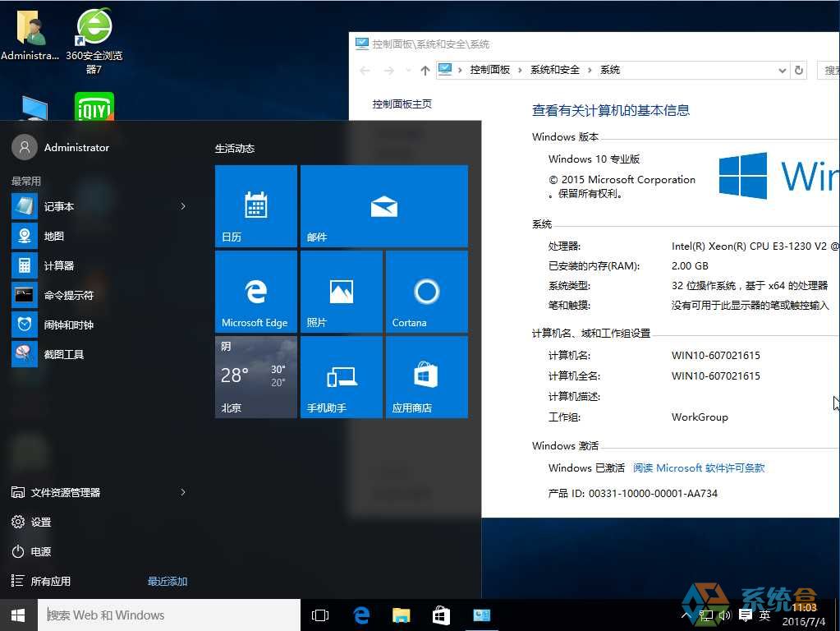Click the 搜索 Web 和 Windows search box
840x631 pixels.
point(164,615)
